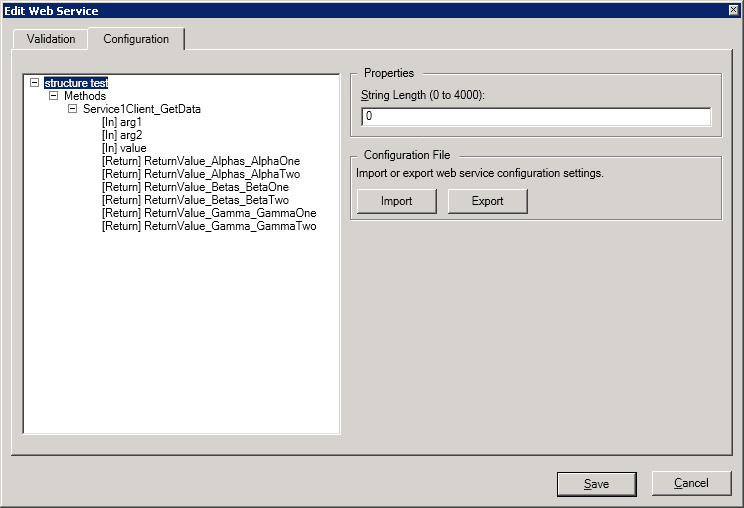Collapse the Service1Client_GetData node
This screenshot has height=508, width=744.
coord(73,109)
